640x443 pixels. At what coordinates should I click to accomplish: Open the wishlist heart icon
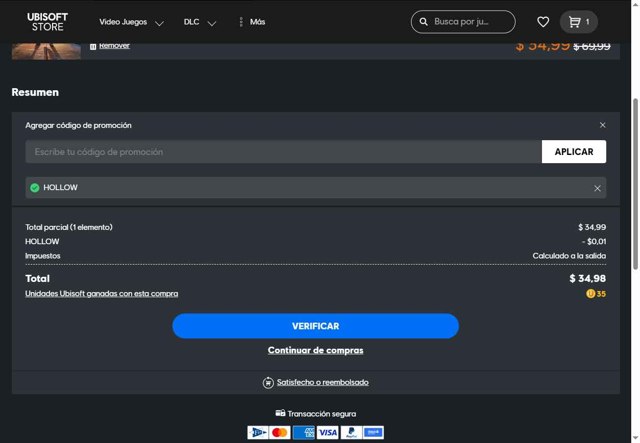click(x=543, y=22)
